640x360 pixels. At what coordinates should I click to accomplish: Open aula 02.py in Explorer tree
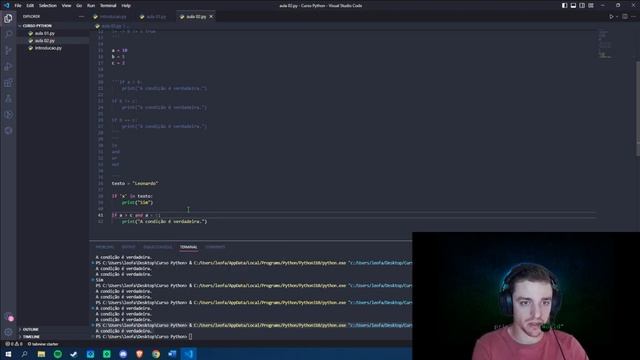click(x=44, y=41)
